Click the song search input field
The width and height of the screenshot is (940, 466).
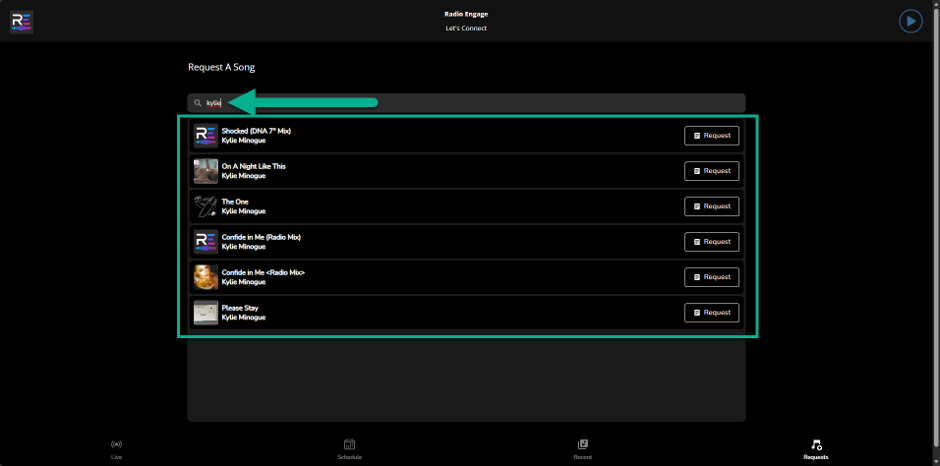466,103
